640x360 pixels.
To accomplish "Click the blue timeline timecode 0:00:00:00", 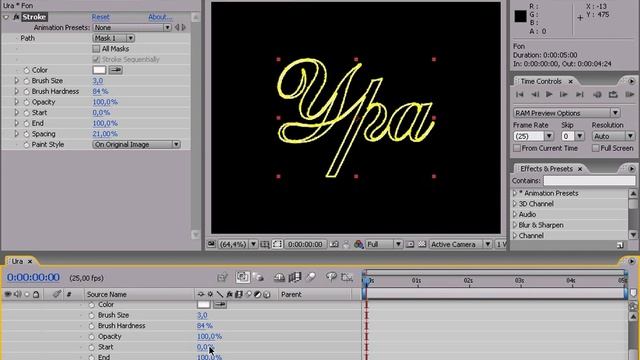I will (33, 278).
